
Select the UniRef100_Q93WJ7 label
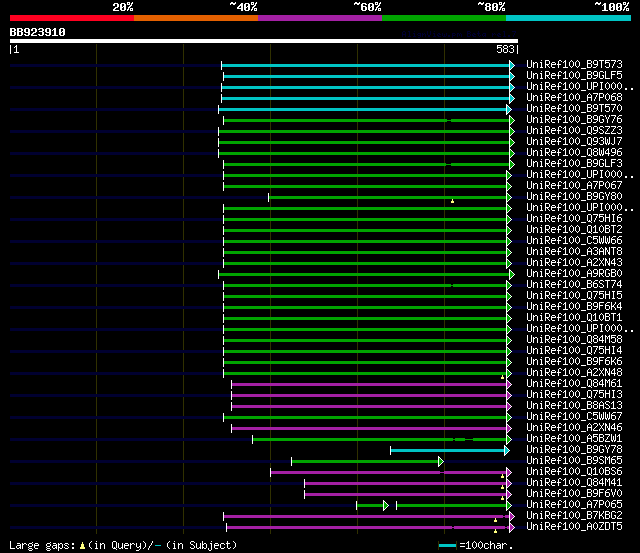click(x=574, y=142)
